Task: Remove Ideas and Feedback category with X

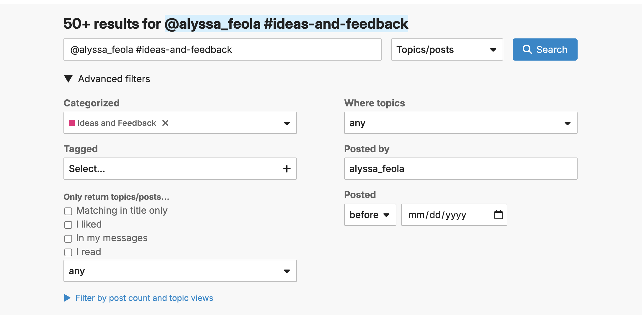Action: [165, 123]
